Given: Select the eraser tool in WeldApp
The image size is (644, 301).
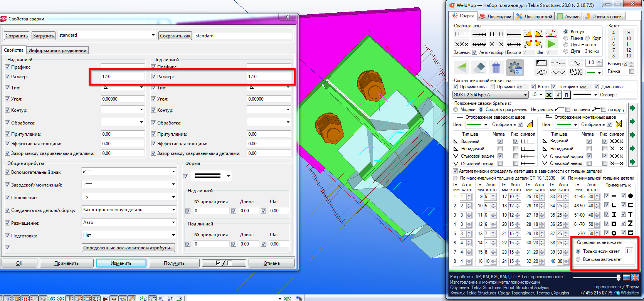Looking at the screenshot, I should click(x=478, y=68).
